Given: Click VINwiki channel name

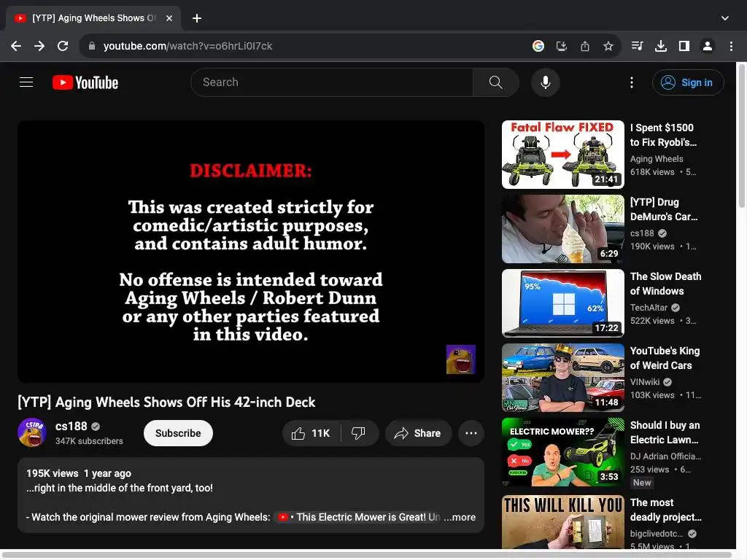Looking at the screenshot, I should (645, 382).
